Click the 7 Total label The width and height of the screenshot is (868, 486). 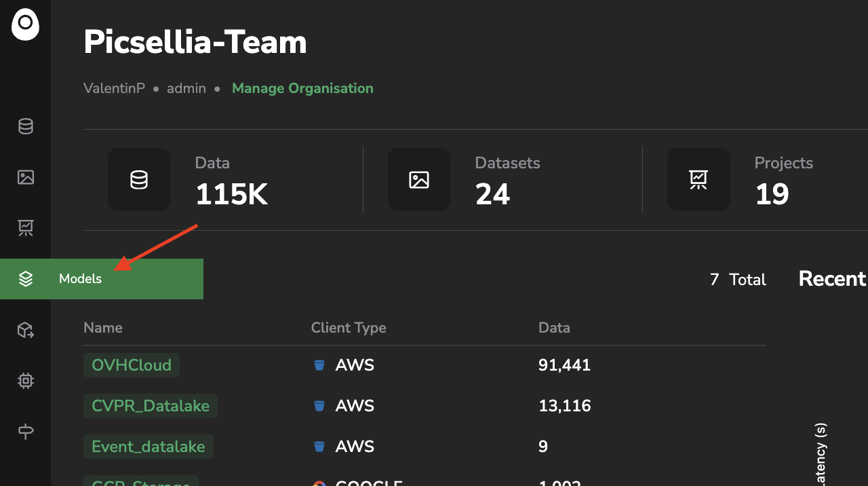(738, 280)
